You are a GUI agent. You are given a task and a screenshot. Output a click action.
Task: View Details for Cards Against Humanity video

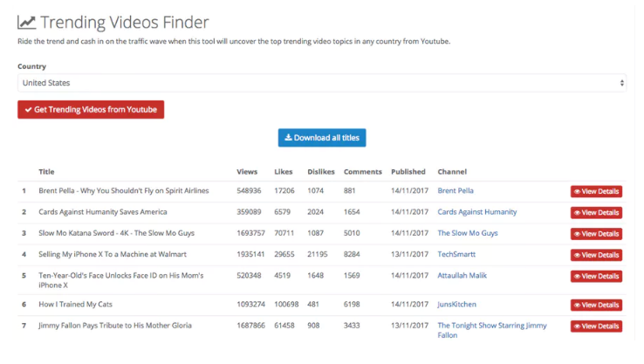tap(596, 213)
